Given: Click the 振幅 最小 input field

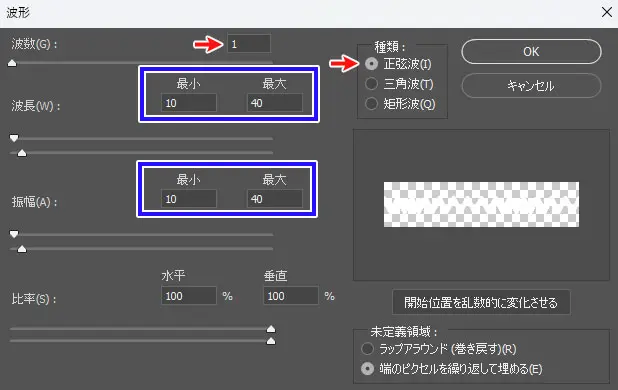Looking at the screenshot, I should click(189, 199).
